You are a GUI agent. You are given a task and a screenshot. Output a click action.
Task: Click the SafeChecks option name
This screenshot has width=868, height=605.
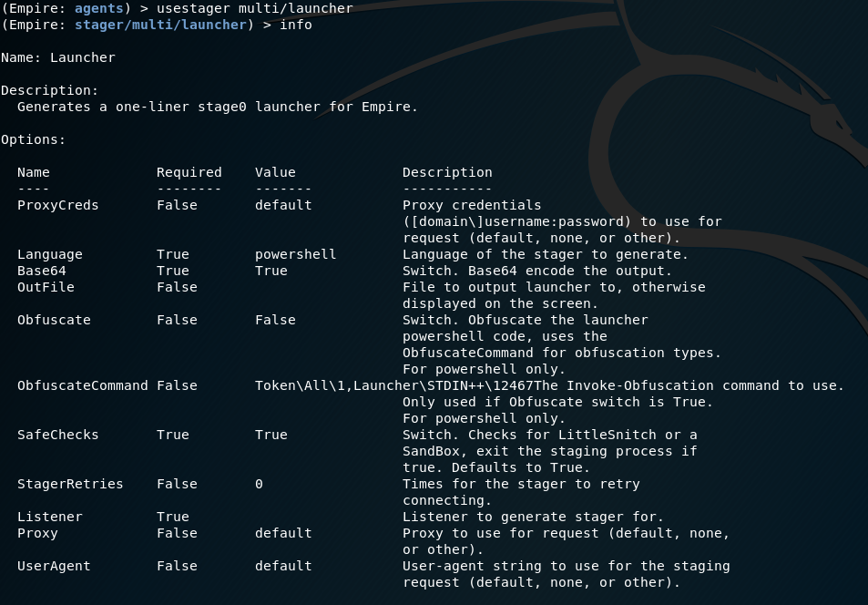(57, 435)
